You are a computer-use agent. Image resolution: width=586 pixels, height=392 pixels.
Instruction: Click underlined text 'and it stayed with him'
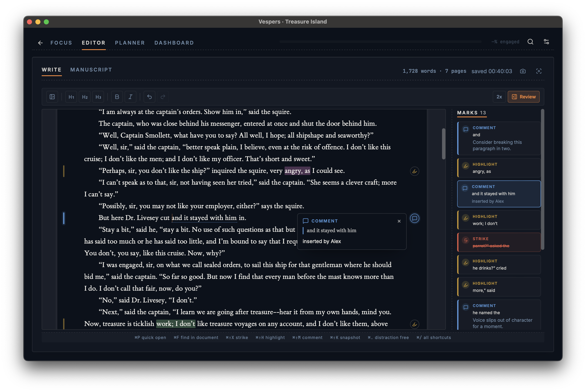[204, 218]
